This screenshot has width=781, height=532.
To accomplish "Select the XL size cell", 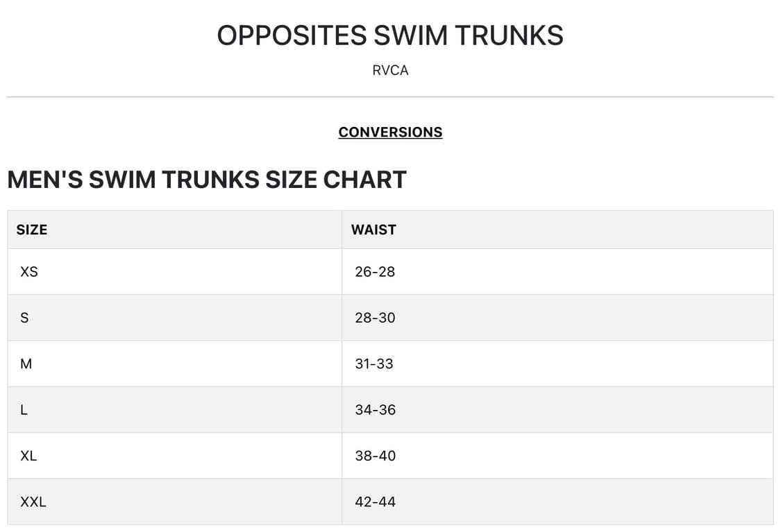I will [175, 456].
